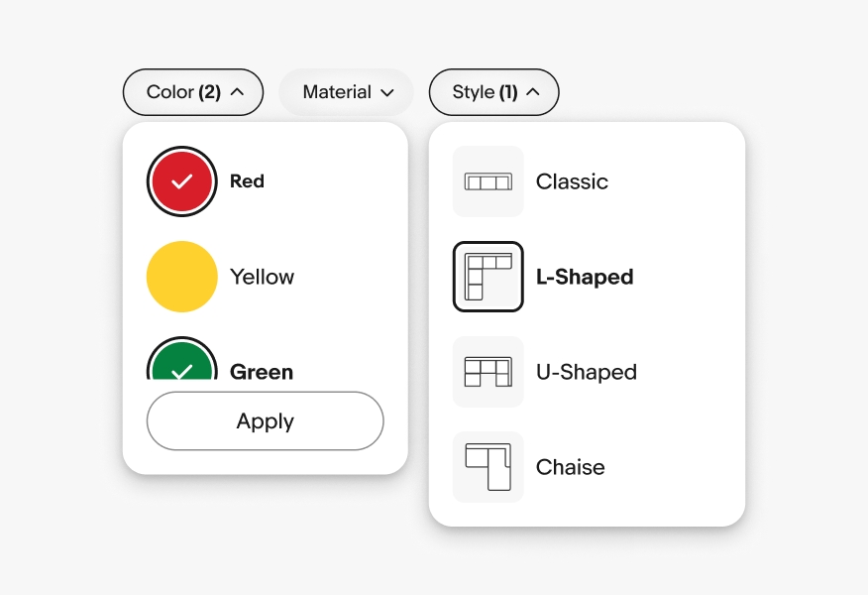Screen dimensions: 868x595
Task: Pick the Chaise sofa icon
Action: (x=488, y=467)
